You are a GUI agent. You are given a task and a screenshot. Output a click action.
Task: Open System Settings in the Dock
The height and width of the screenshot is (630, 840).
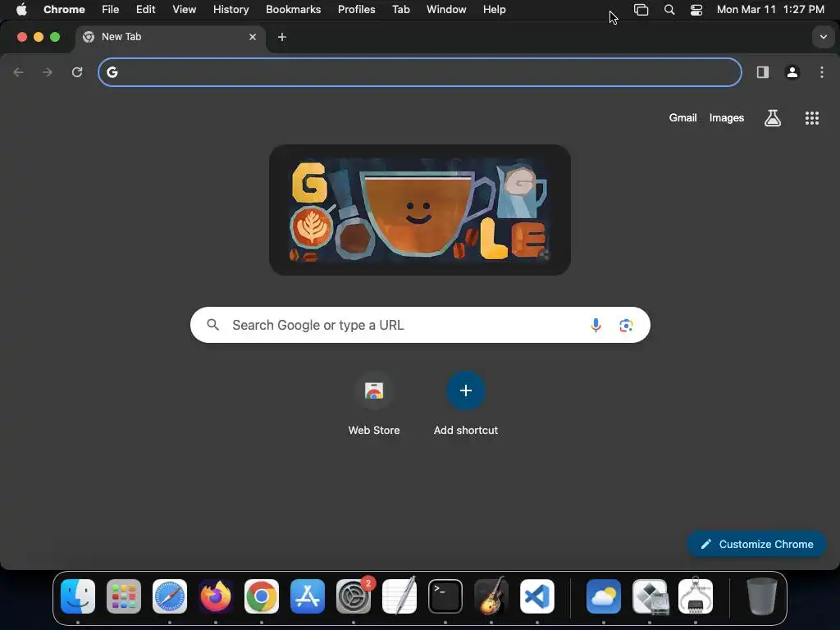tap(354, 596)
